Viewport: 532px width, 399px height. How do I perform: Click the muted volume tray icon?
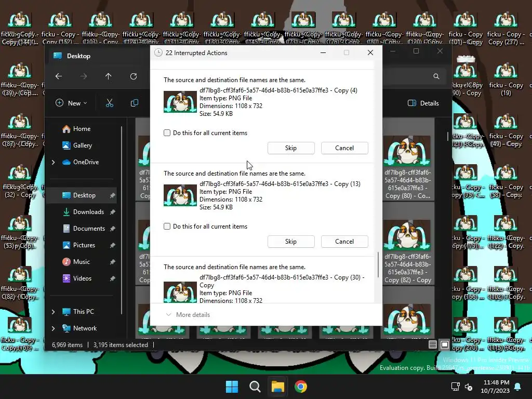[x=469, y=387]
